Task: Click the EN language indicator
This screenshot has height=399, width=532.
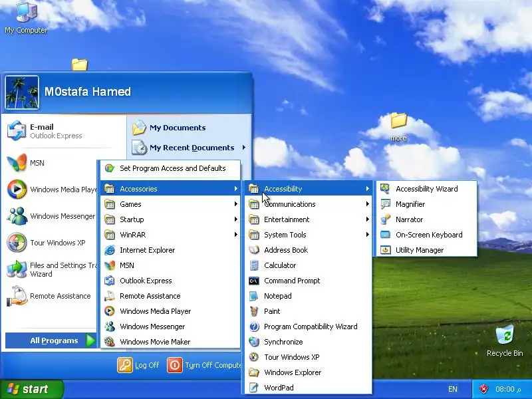Action: click(x=453, y=389)
